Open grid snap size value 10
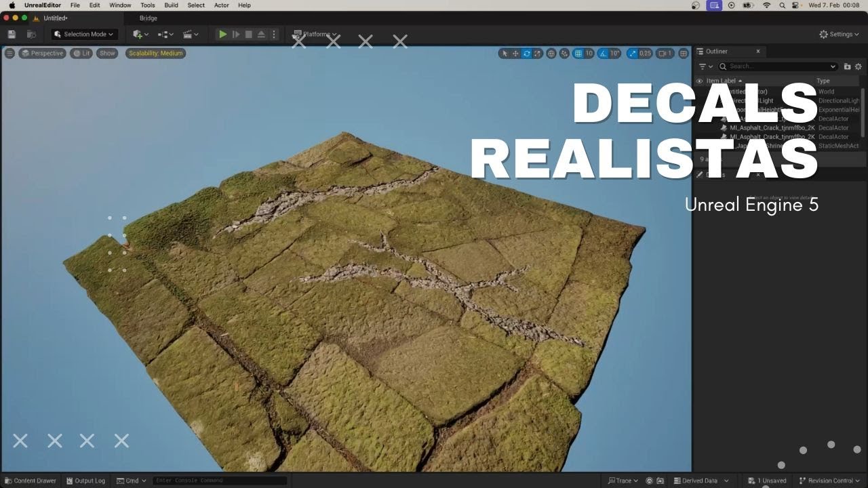 click(589, 54)
